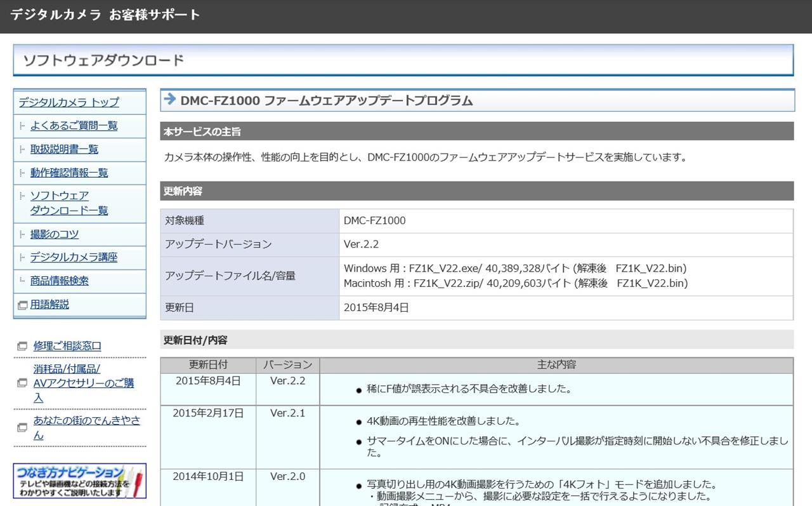Viewport: 812px width, 506px height.
Task: Click Macintosh 用 FZ1K_V22.zip file line
Action: pos(516,283)
